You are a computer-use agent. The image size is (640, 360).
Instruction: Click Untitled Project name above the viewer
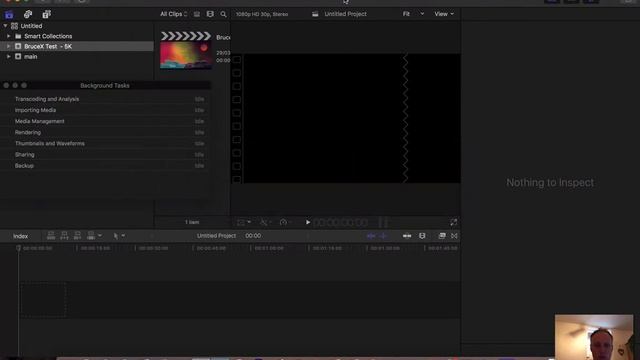[345, 14]
